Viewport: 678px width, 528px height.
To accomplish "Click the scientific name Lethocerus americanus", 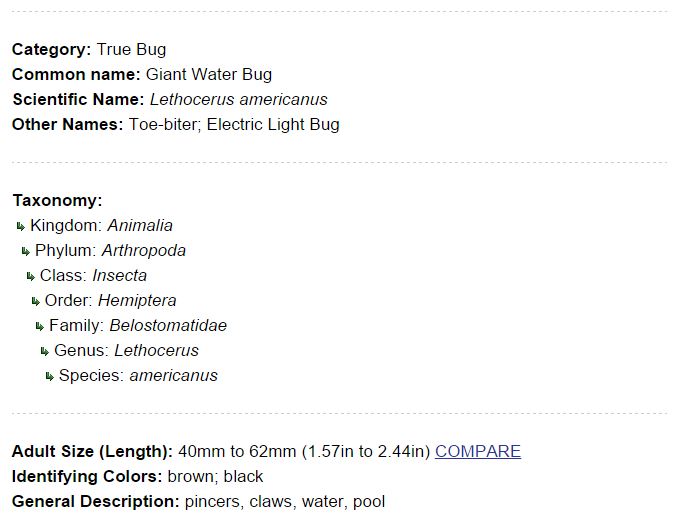I will tap(238, 99).
